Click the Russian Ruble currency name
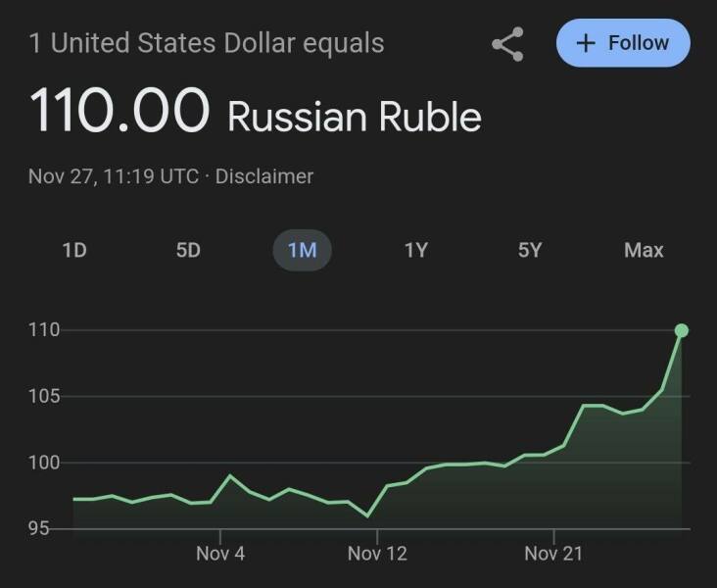 pyautogui.click(x=355, y=118)
